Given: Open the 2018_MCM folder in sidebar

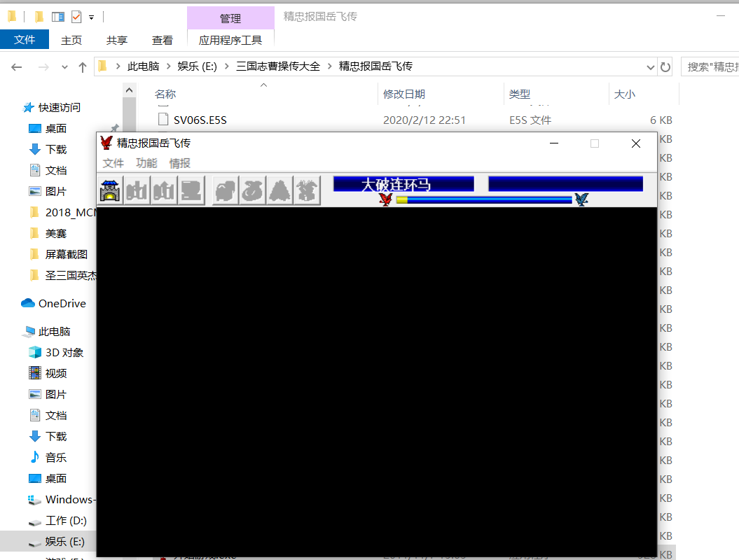Looking at the screenshot, I should (70, 212).
